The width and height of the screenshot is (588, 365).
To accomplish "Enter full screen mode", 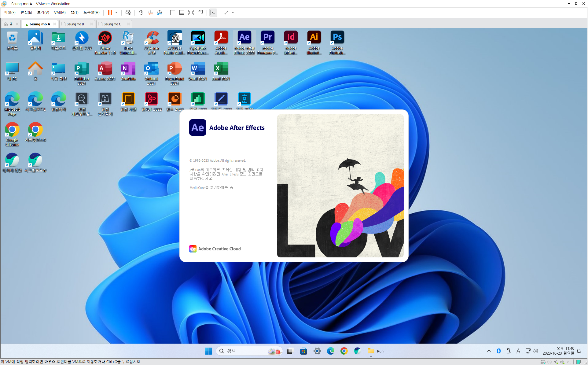I will pyautogui.click(x=191, y=13).
